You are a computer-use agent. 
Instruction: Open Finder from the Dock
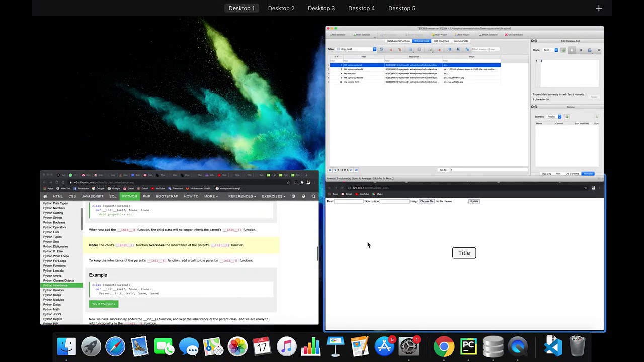(66, 346)
